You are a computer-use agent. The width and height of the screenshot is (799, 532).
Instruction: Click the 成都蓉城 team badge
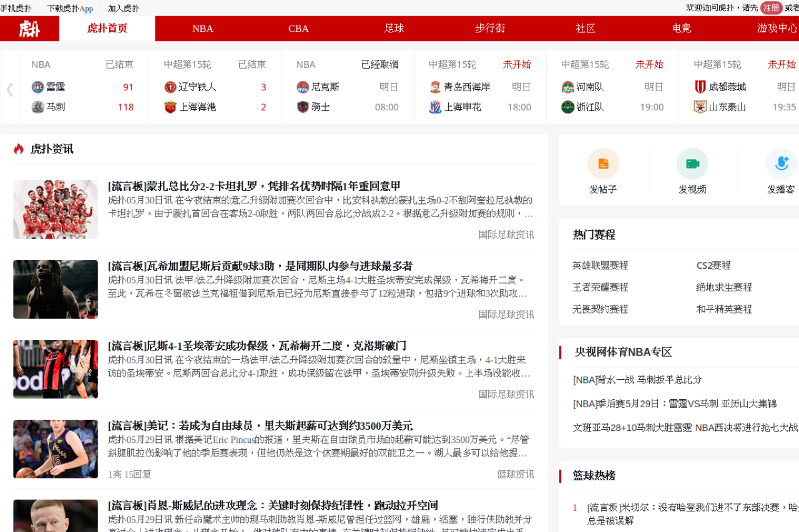(x=700, y=87)
